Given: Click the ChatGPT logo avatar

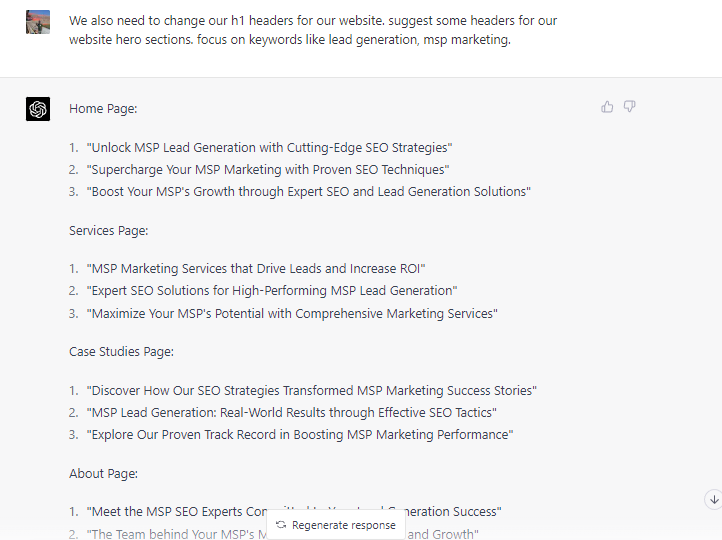Looking at the screenshot, I should (38, 109).
